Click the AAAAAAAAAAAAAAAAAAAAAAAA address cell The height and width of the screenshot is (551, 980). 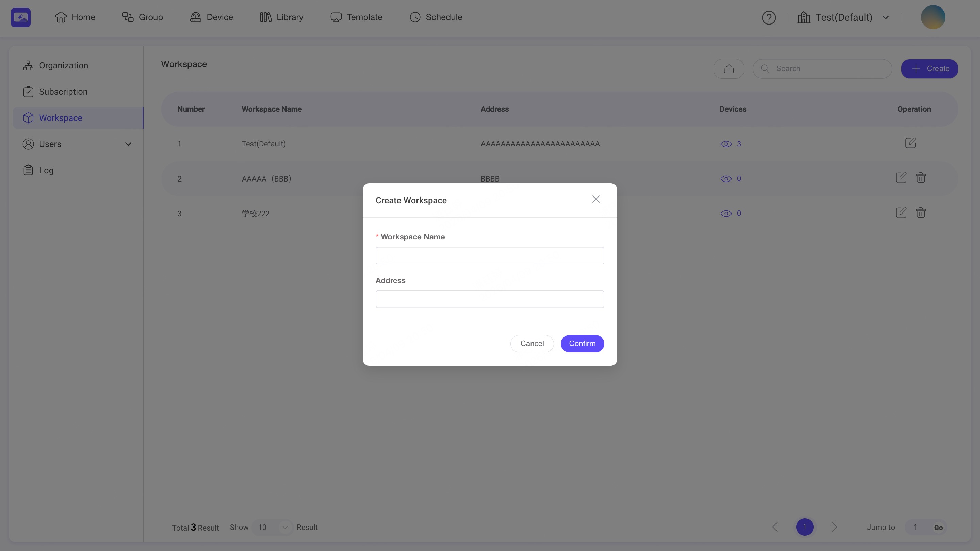point(540,144)
